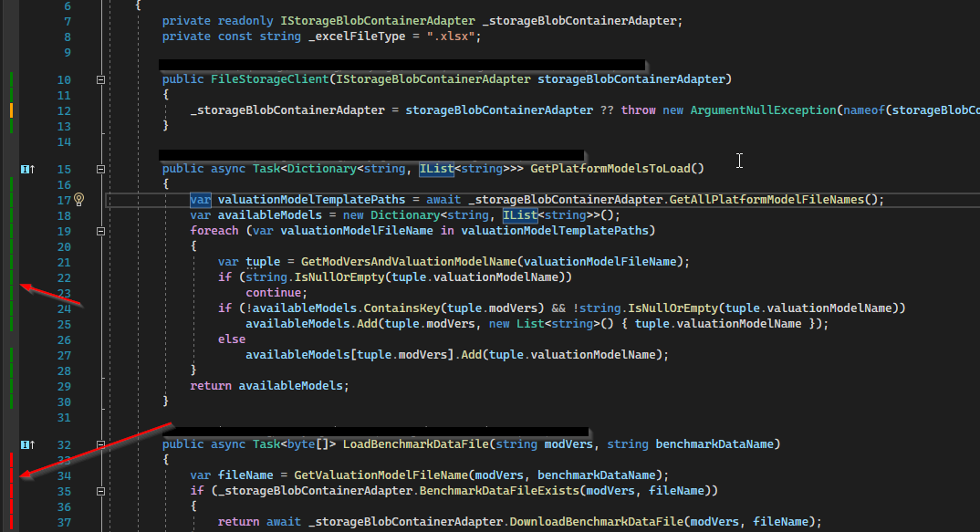
Task: Click the green change marker beside line 19
Action: click(x=11, y=231)
